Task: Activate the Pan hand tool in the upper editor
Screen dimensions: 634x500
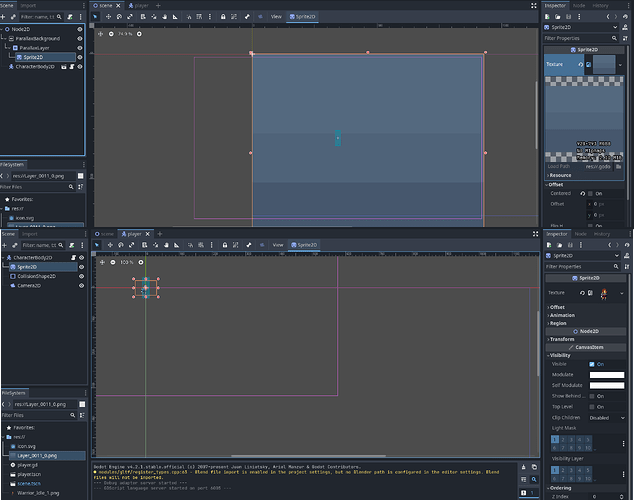Action: [165, 17]
